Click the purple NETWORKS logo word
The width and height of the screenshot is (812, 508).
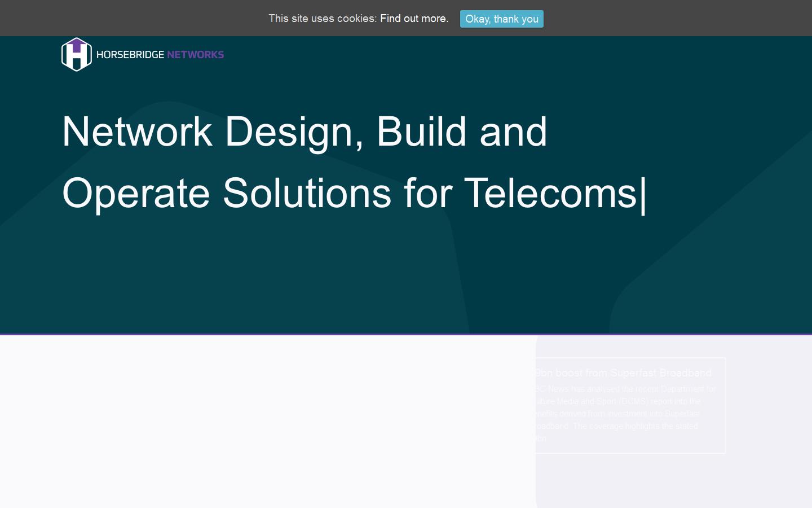pyautogui.click(x=196, y=55)
